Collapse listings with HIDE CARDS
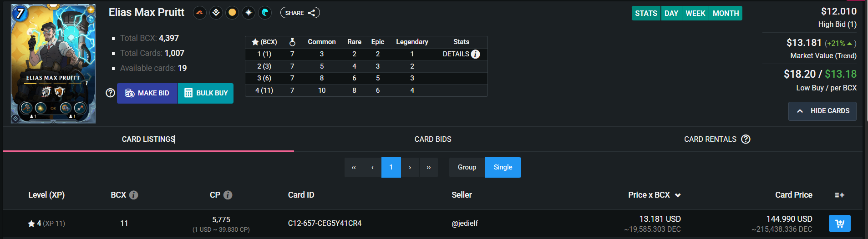Image resolution: width=868 pixels, height=239 pixels. pos(822,111)
